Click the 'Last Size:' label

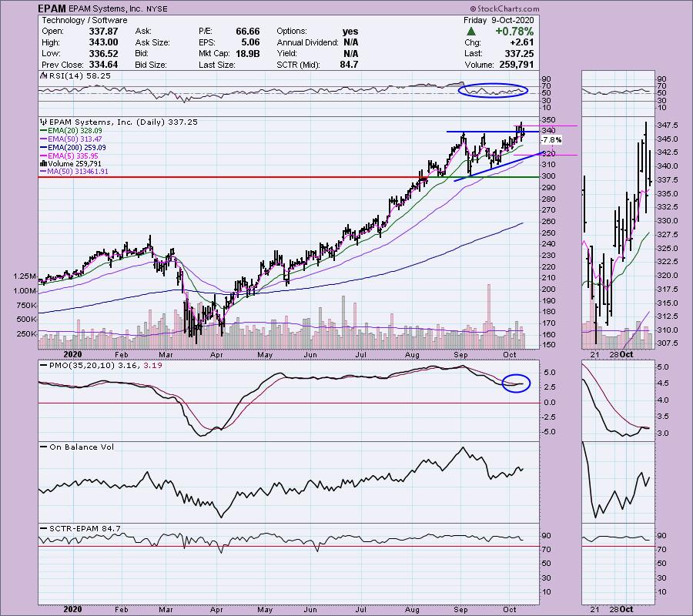[x=217, y=65]
